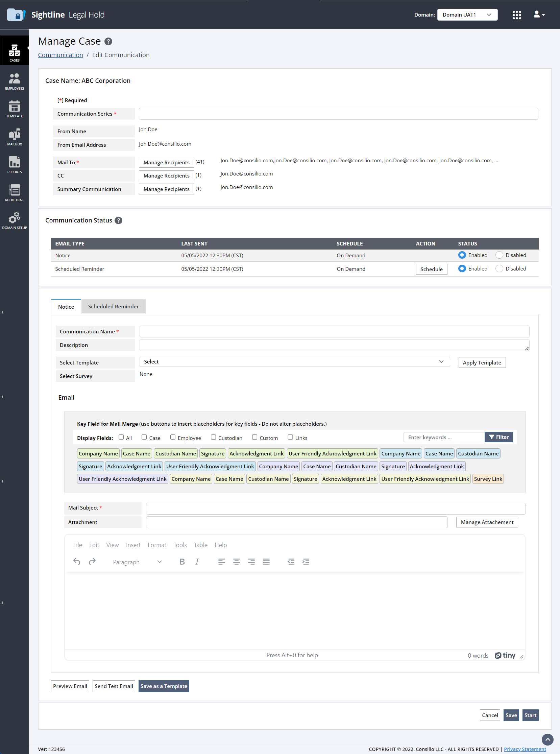Follow the Privacy Statement link
Viewport: 560px width, 754px height.
pos(525,749)
